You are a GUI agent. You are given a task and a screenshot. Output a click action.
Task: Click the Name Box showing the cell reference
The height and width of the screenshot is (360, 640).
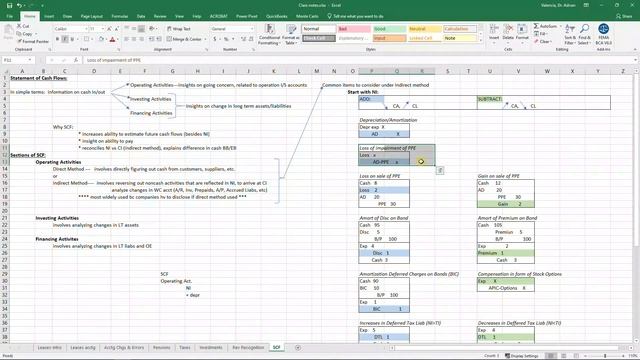pos(17,60)
